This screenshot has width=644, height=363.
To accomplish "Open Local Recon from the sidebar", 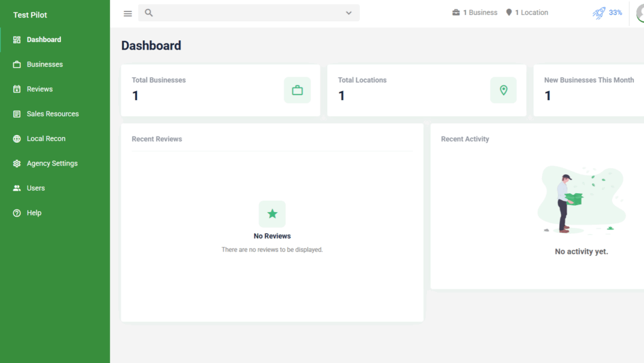I will [x=55, y=139].
